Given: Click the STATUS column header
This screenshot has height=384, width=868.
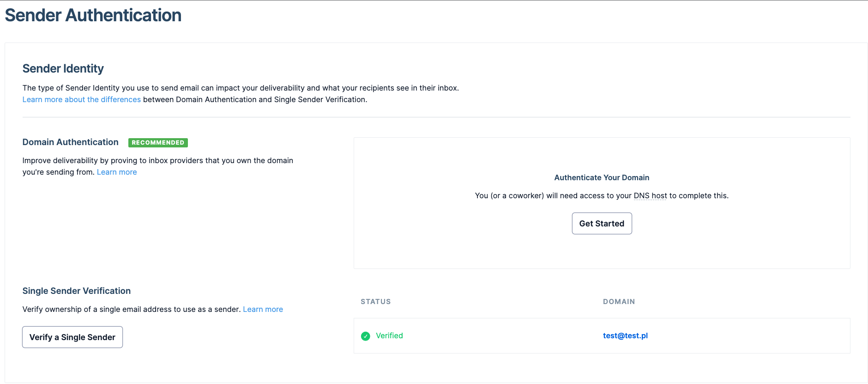Looking at the screenshot, I should tap(375, 302).
